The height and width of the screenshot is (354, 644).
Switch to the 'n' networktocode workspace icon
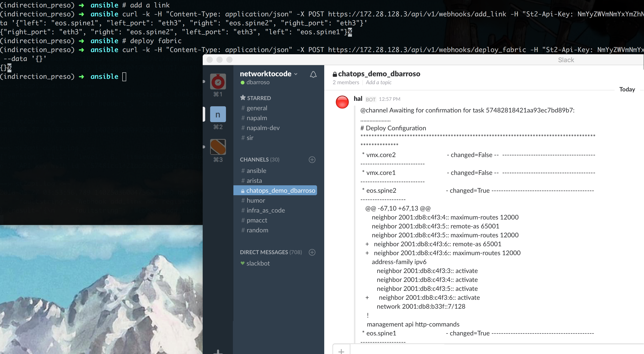pos(218,114)
